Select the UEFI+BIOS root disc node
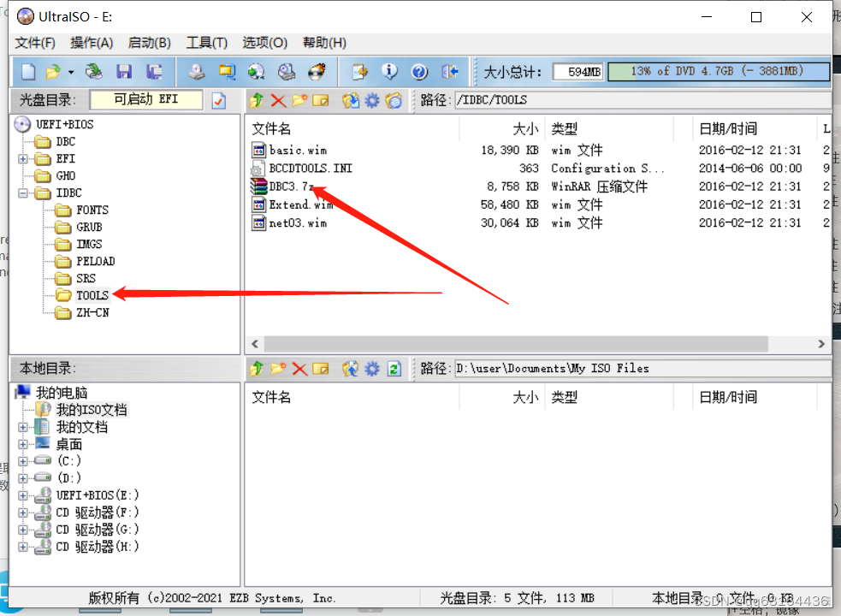The image size is (841, 616). pyautogui.click(x=64, y=125)
